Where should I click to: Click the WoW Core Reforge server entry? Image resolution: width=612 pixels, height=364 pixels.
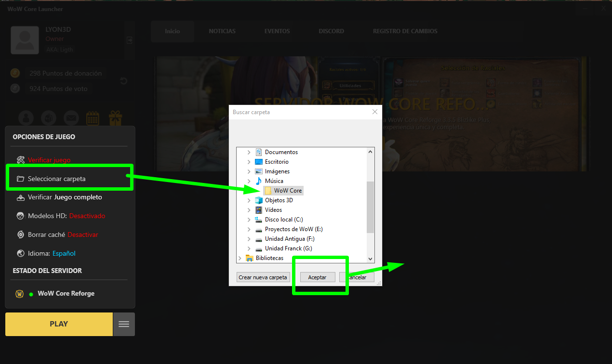[66, 294]
